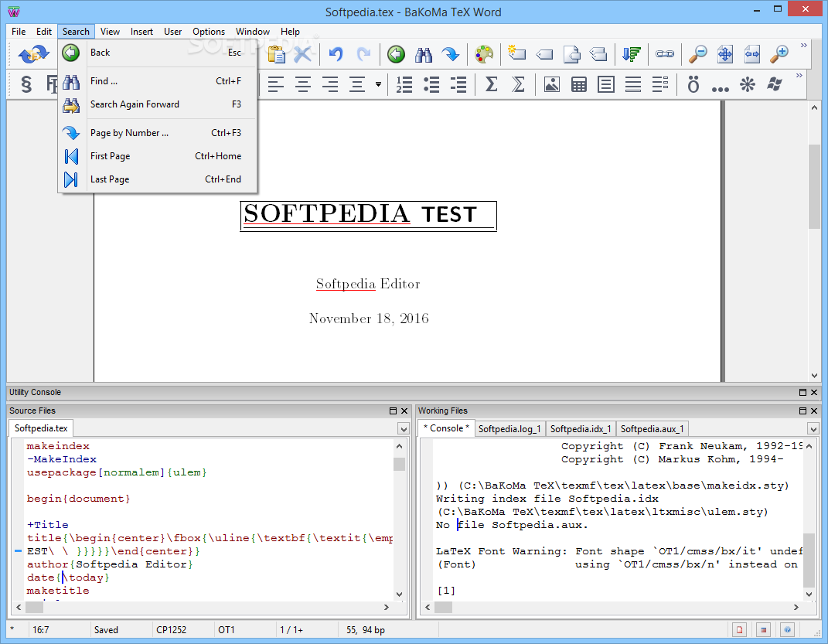This screenshot has width=828, height=644.
Task: Click the blue help icon in status bar
Action: (787, 630)
